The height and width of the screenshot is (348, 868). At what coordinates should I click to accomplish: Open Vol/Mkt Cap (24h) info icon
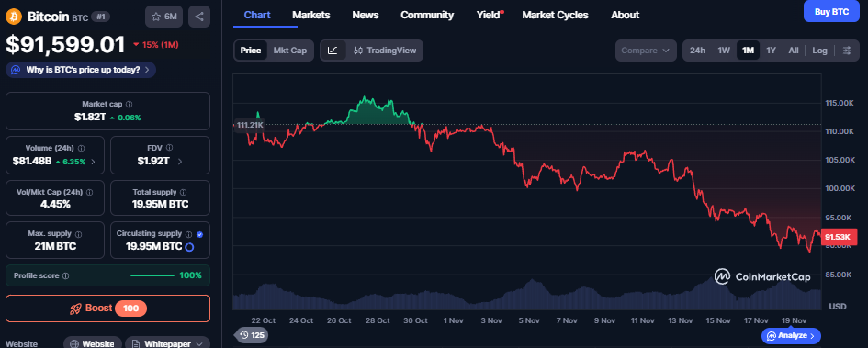(x=90, y=193)
